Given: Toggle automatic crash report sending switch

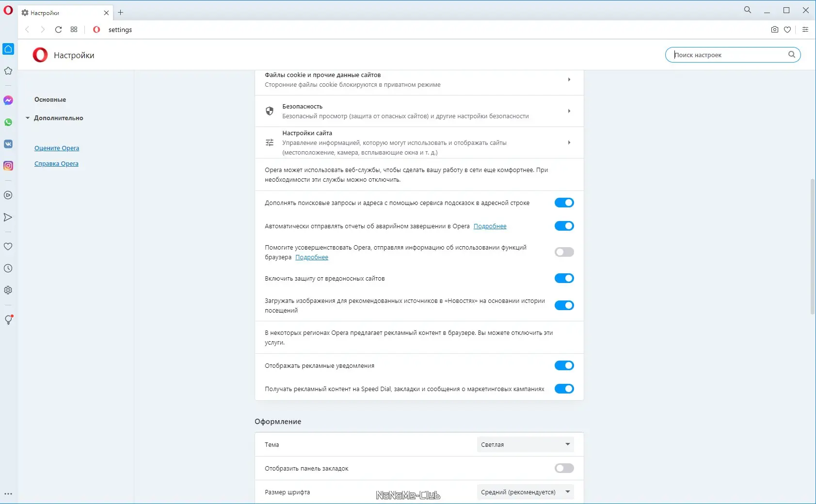Looking at the screenshot, I should point(564,226).
